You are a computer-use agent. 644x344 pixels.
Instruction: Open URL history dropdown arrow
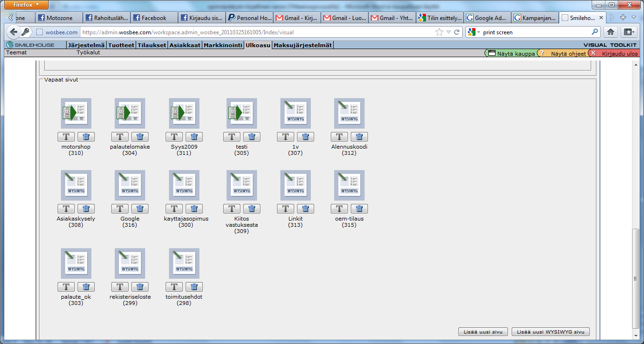[x=448, y=32]
